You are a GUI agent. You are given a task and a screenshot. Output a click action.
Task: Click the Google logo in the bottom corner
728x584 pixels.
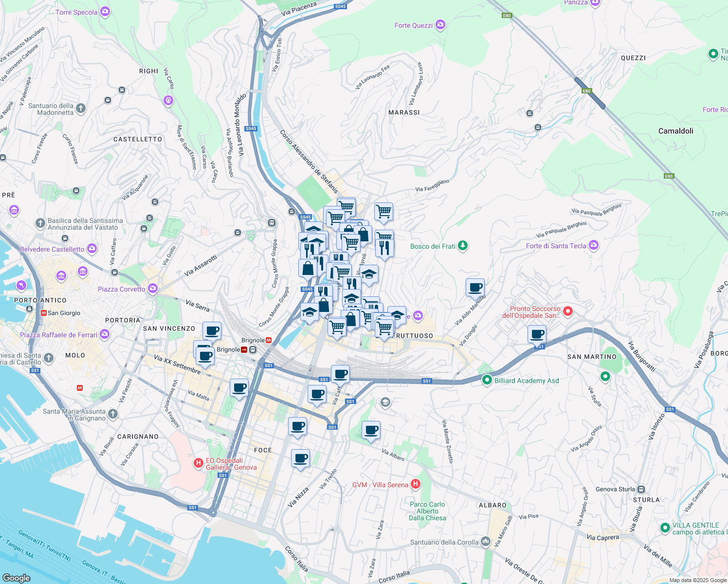click(x=17, y=577)
